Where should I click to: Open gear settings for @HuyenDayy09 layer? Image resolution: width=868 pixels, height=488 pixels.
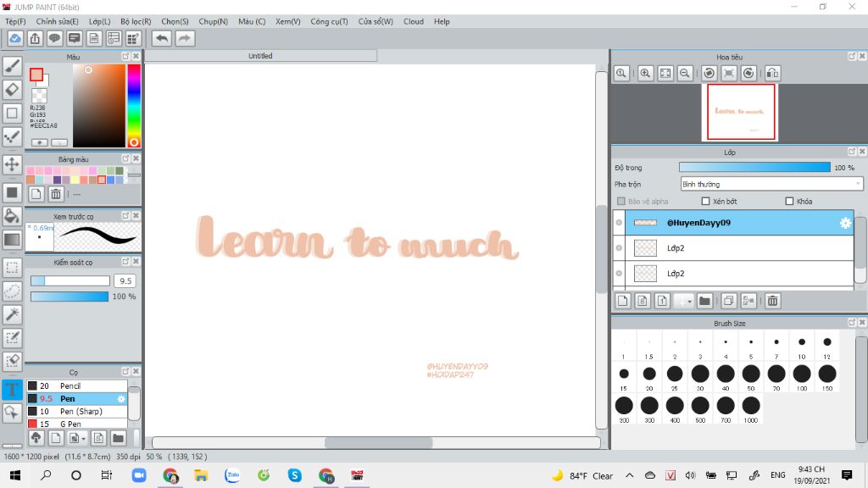845,223
